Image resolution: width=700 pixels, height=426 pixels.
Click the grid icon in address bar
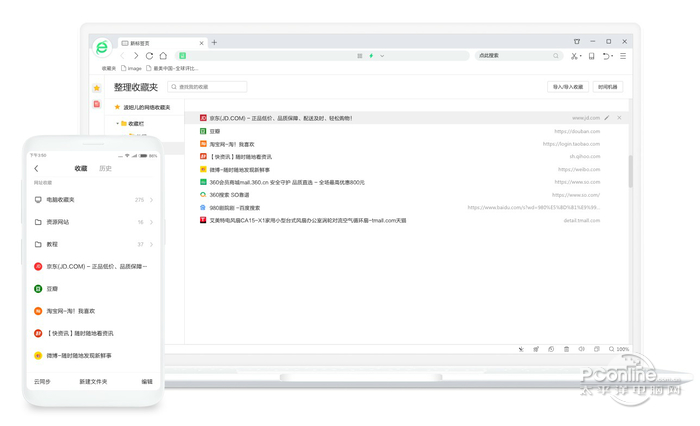point(360,56)
